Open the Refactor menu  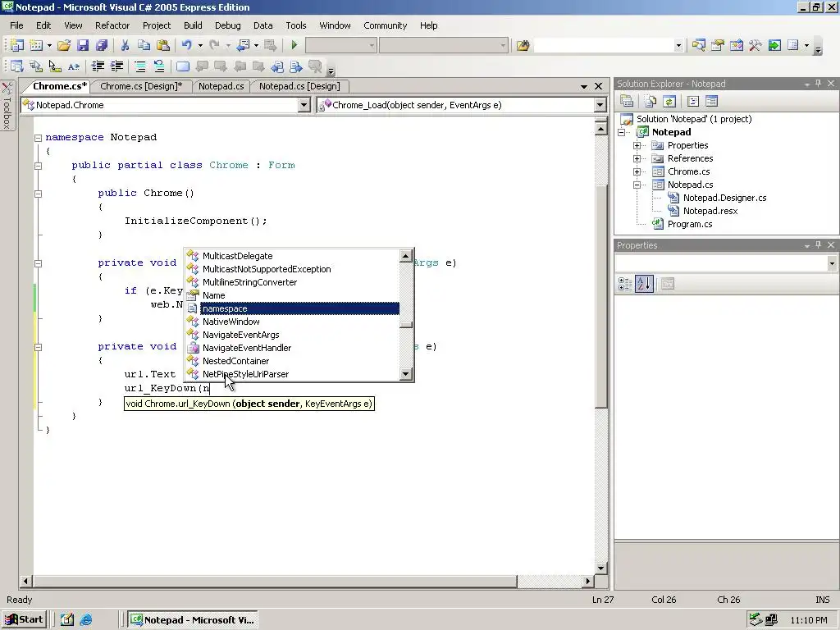112,25
